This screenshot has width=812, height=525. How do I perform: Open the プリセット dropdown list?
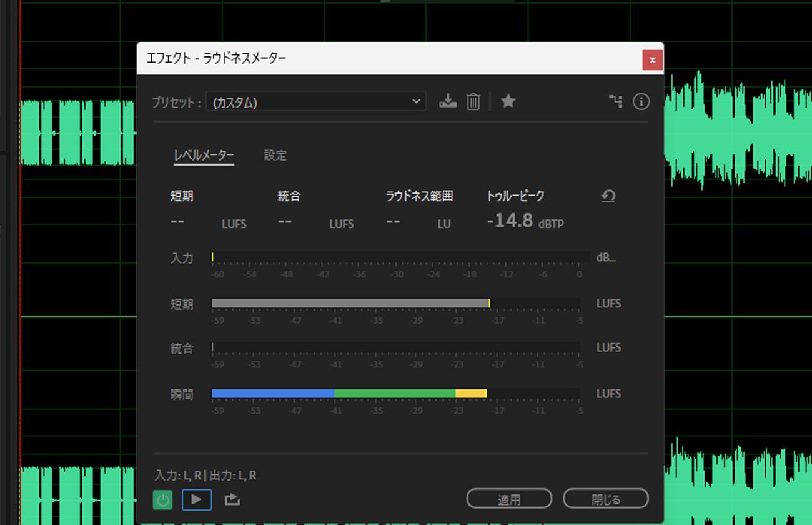click(x=416, y=101)
